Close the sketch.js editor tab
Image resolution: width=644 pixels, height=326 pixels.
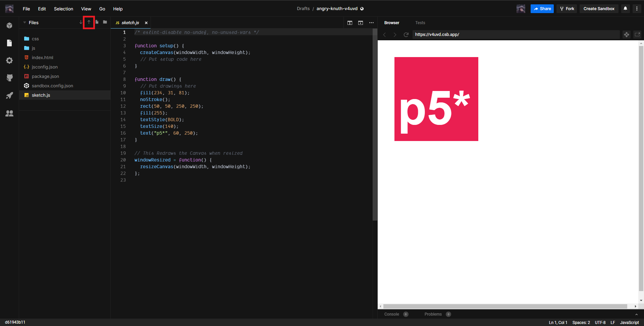(x=146, y=23)
